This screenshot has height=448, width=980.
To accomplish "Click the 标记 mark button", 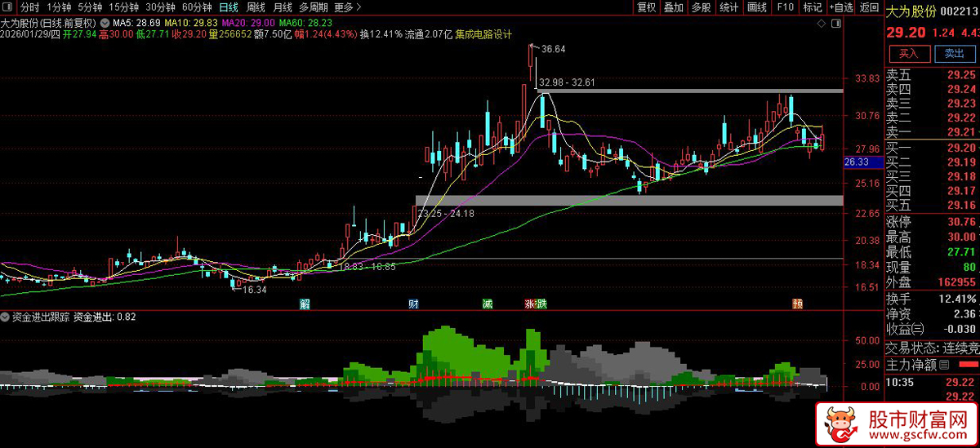I will coord(812,7).
